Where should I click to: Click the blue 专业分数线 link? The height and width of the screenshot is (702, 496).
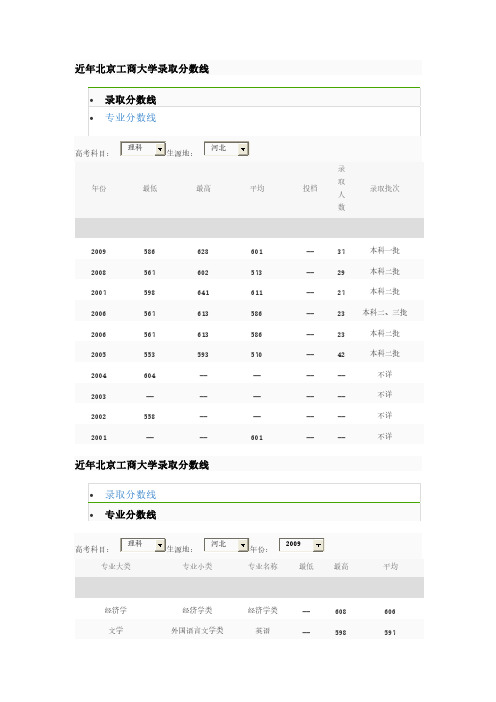click(130, 118)
